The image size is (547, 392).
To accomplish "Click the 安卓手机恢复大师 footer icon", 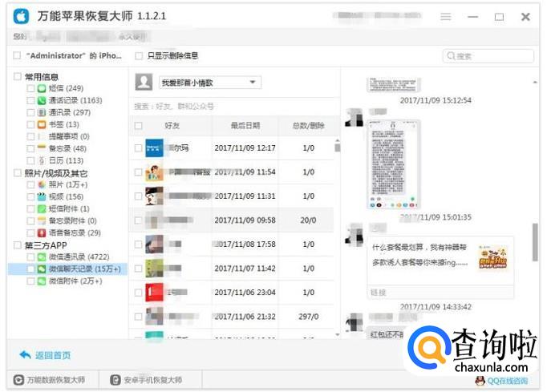I will (115, 380).
